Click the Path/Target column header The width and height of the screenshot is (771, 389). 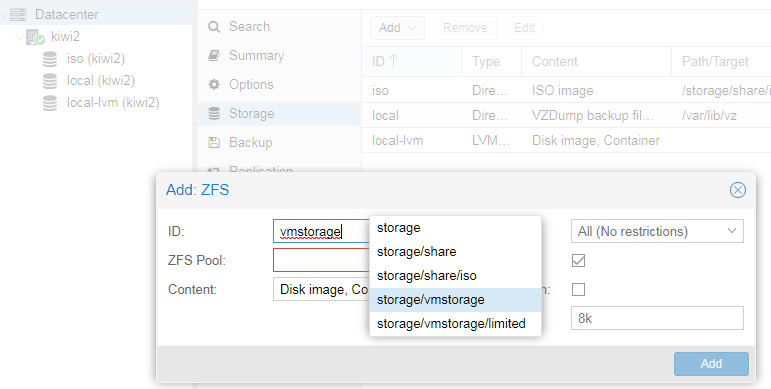[721, 61]
